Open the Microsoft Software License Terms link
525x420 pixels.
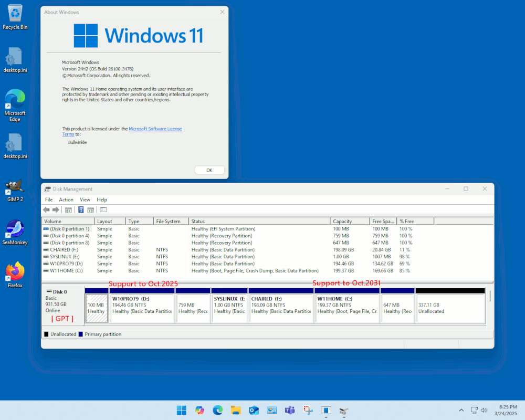click(x=155, y=129)
